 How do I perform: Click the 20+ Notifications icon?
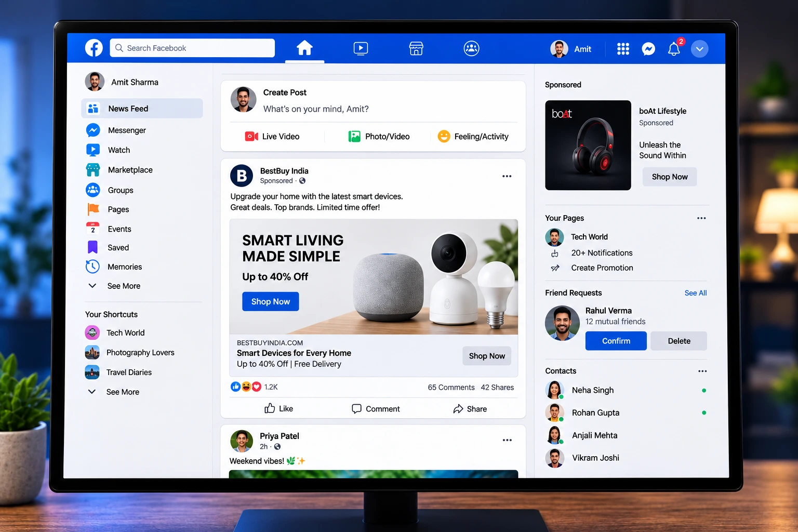click(x=555, y=253)
